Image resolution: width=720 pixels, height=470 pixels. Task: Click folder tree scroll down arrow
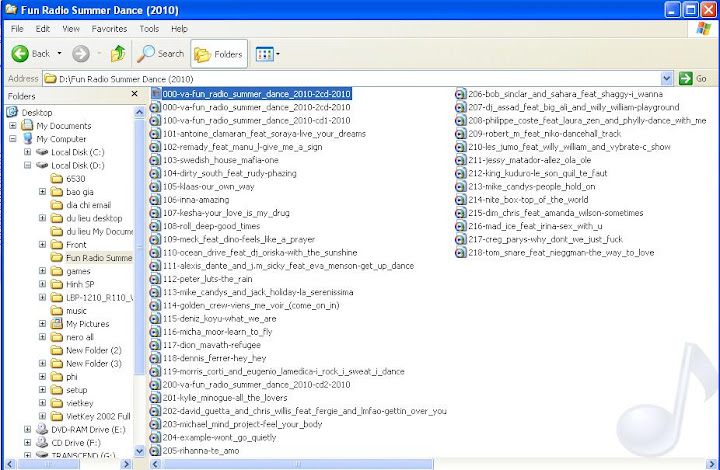(140, 451)
